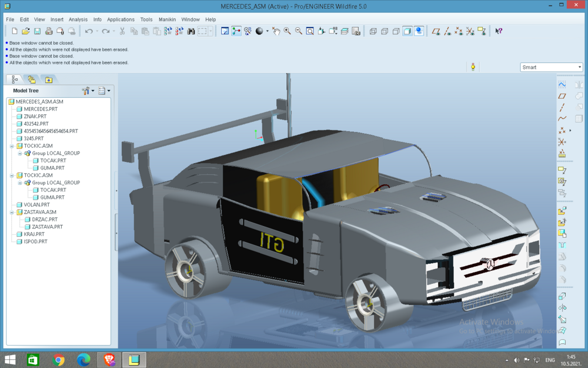Toggle Shading display mode
Viewport: 588px width, 368px height.
407,31
